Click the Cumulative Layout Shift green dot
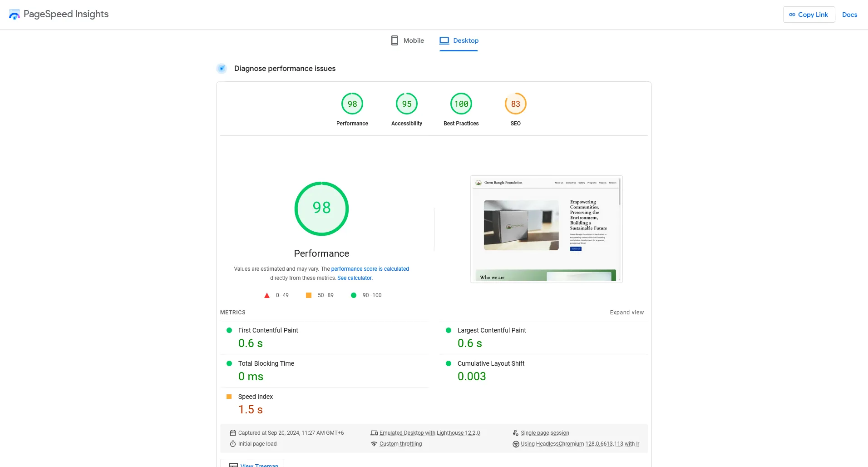The image size is (868, 467). 449,363
